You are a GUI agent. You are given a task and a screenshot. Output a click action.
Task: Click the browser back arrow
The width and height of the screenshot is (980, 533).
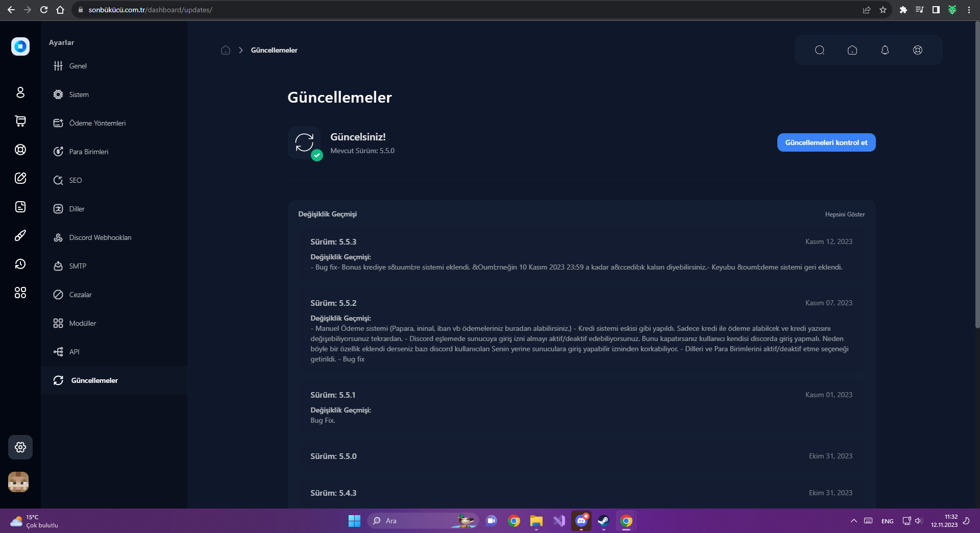[11, 10]
